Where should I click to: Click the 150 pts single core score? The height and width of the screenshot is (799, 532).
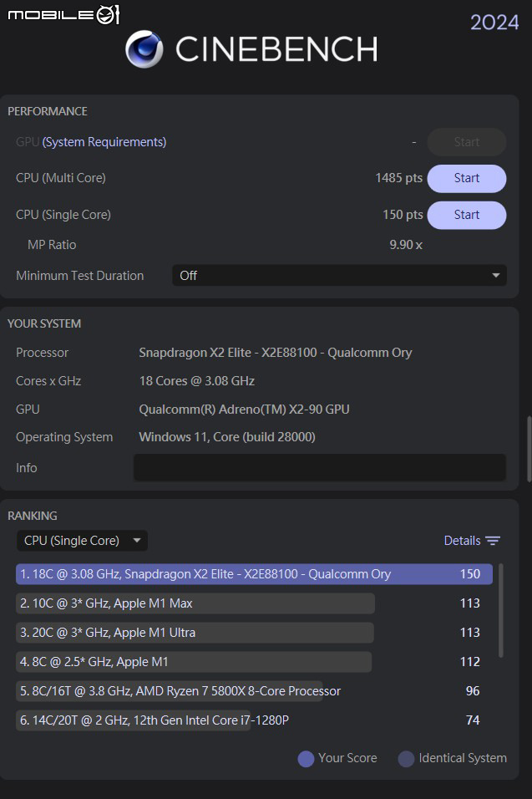[403, 215]
